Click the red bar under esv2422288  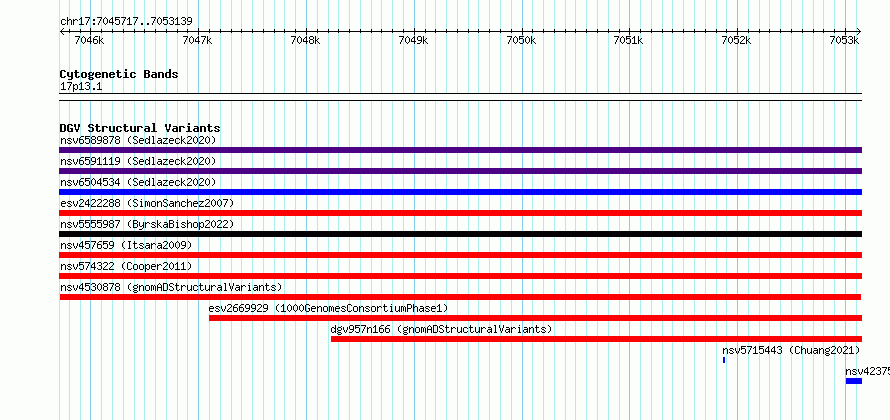(x=460, y=213)
